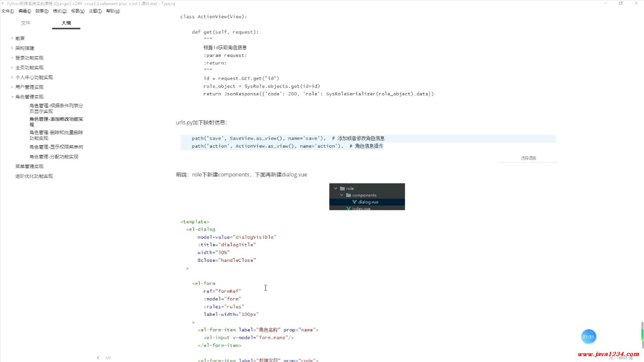
Task: Click the blue timer bubble 01:31
Action: (588, 337)
